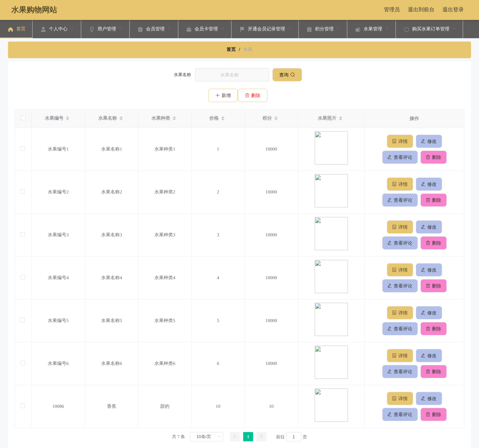The width and height of the screenshot is (479, 448).
Task: Toggle the select-all header checkbox
Action: [23, 118]
